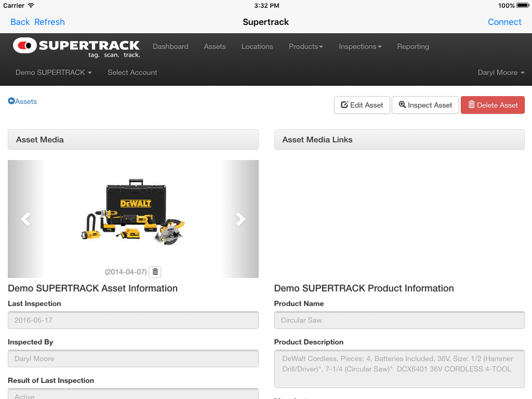Viewport: 532px width, 399px height.
Task: Open the Inspections dropdown menu
Action: (x=360, y=46)
